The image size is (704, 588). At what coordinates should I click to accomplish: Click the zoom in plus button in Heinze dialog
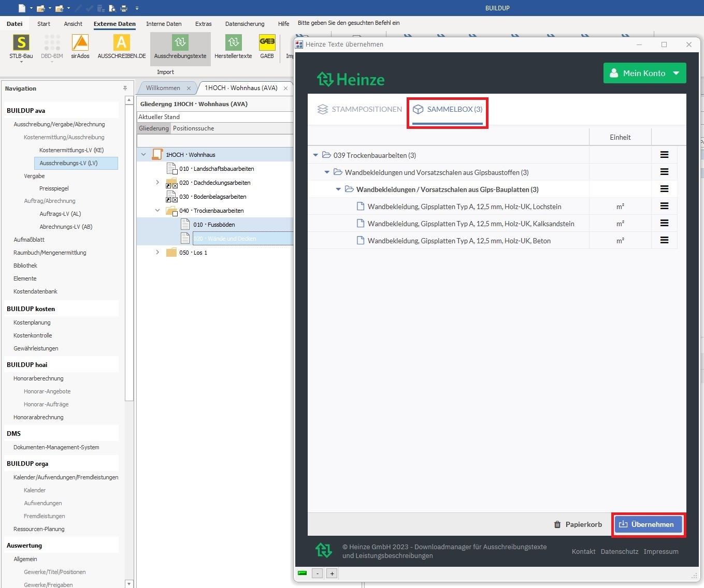click(332, 573)
